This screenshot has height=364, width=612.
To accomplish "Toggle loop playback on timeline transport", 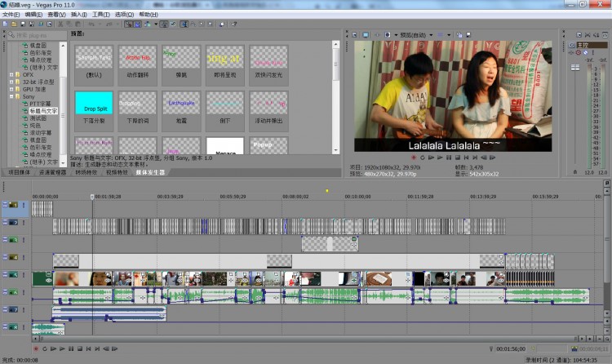I will click(45, 348).
